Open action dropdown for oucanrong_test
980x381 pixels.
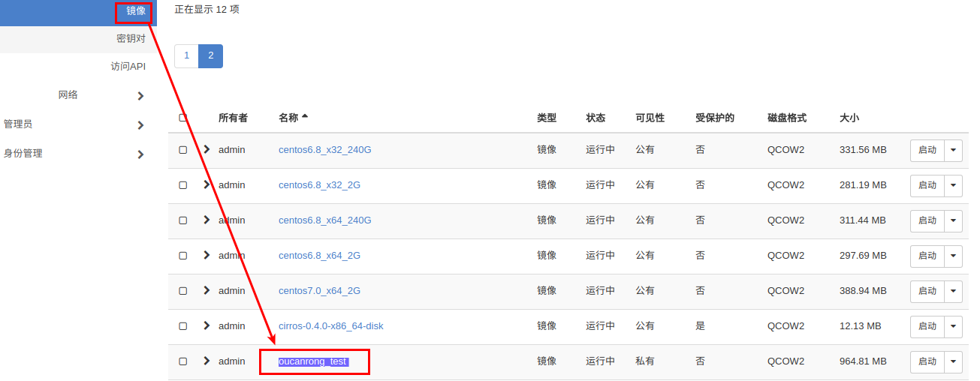[x=953, y=361]
